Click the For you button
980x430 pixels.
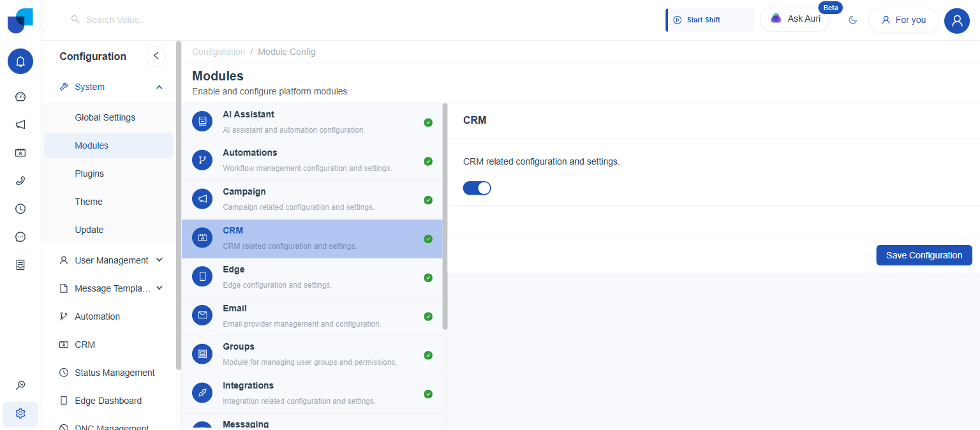coord(903,20)
